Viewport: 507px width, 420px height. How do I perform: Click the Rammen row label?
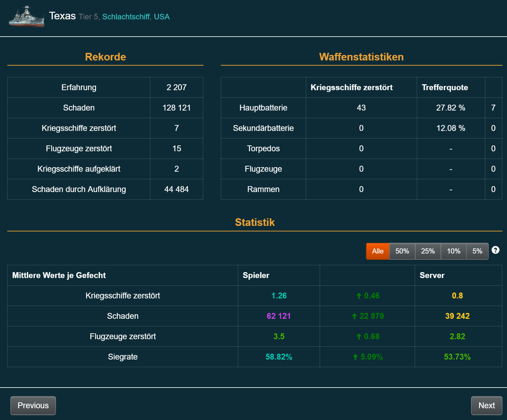[263, 189]
